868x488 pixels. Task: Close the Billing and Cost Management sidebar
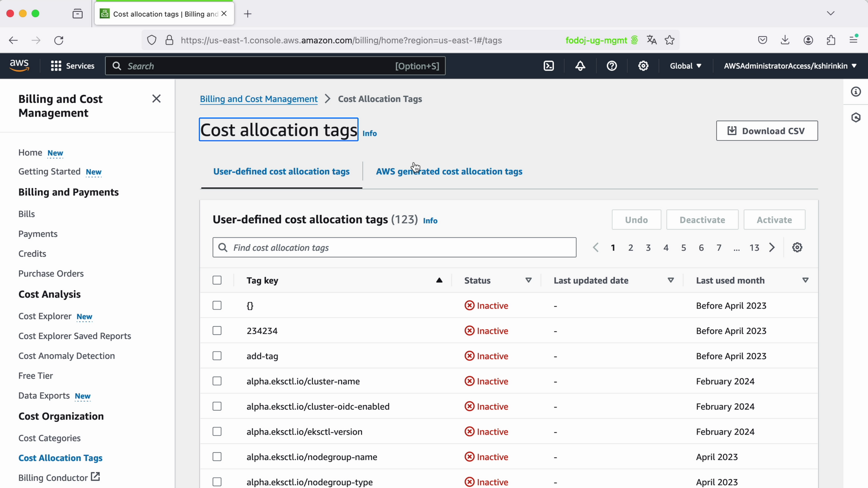[x=156, y=99]
